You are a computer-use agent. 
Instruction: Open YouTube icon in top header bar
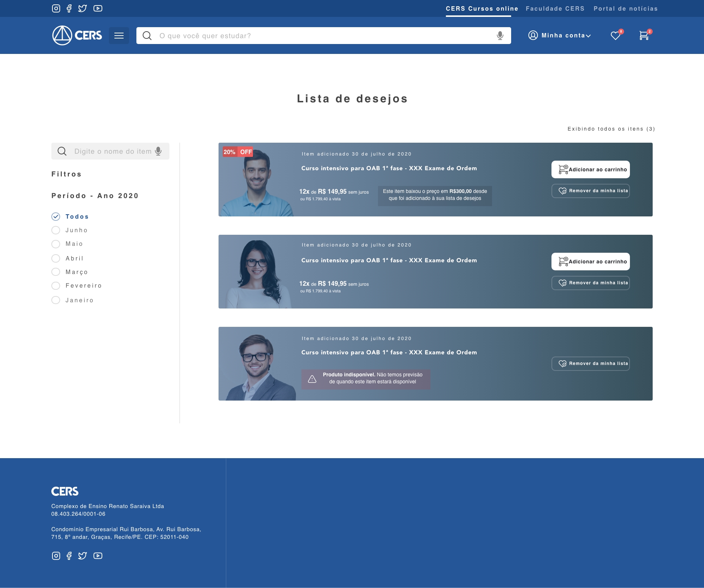98,8
